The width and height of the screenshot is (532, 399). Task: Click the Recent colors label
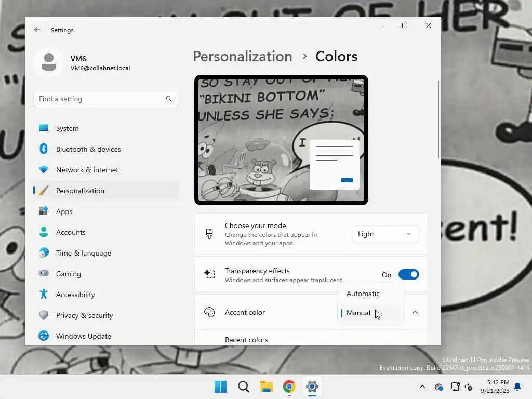click(246, 340)
